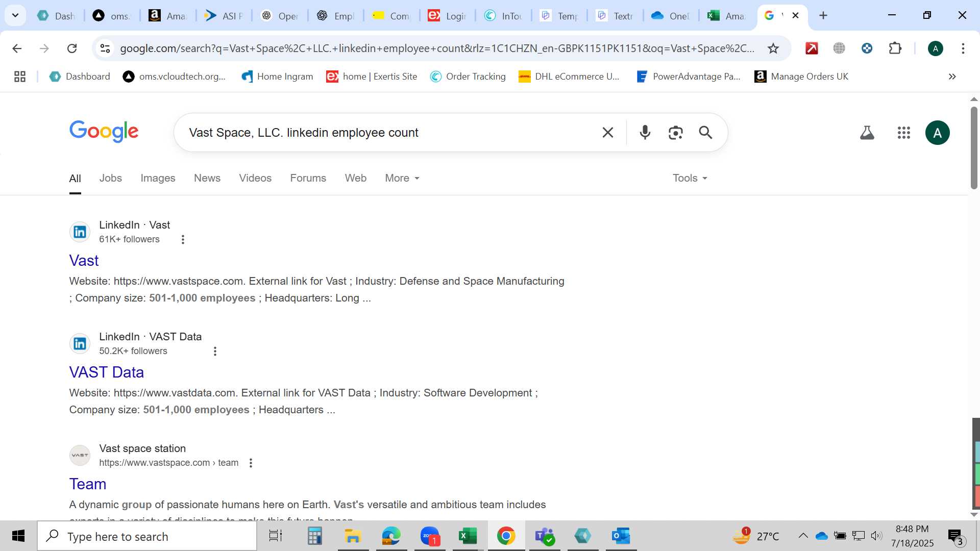
Task: Open Chrome profile avatar in toolbar
Action: (x=935, y=48)
